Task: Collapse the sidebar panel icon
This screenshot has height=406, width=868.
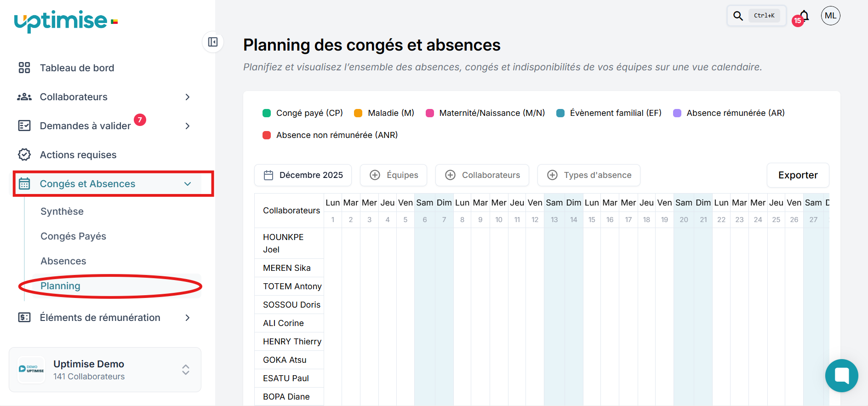Action: 213,42
